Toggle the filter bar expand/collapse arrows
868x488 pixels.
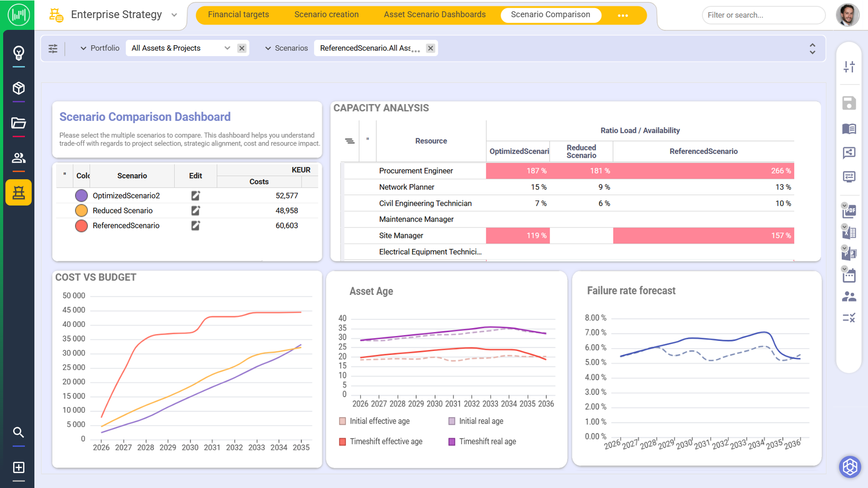pyautogui.click(x=812, y=49)
